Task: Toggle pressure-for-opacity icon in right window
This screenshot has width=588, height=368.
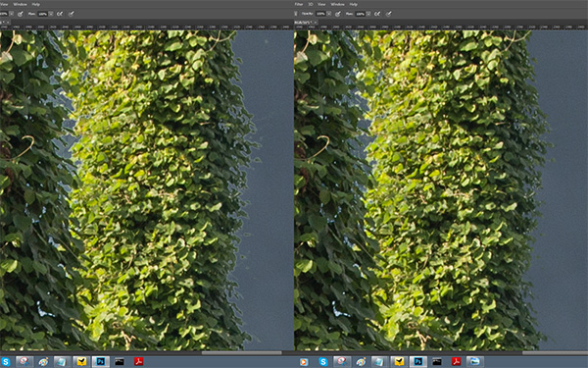Action: tap(338, 14)
